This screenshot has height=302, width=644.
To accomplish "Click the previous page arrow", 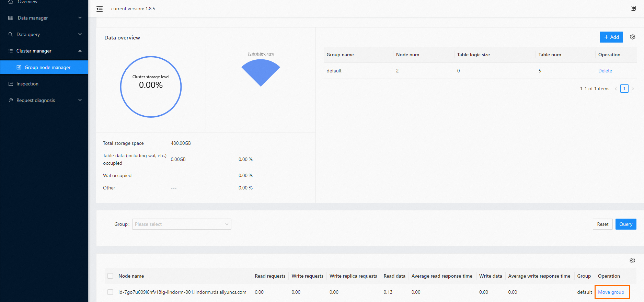I will [616, 89].
